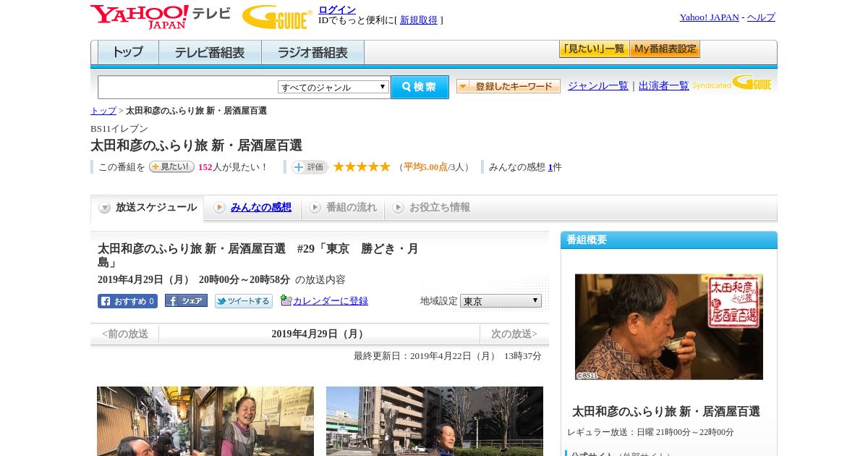
Task: Select the お役立ち情報 tab
Action: pos(431,208)
